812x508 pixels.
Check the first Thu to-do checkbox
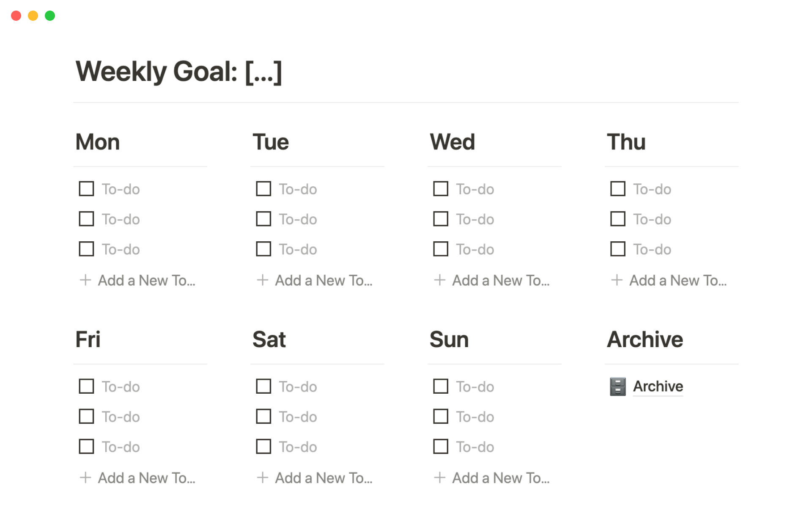click(x=618, y=189)
